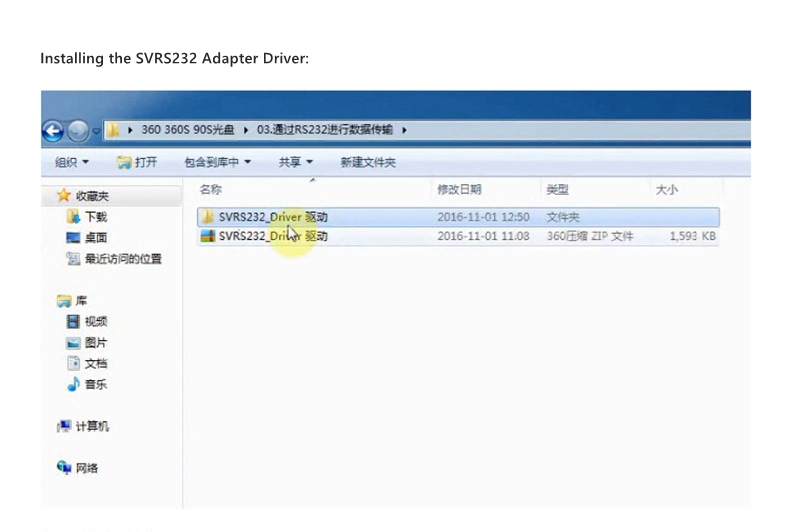The height and width of the screenshot is (532, 790).
Task: Open the 文档 library
Action: 96,363
